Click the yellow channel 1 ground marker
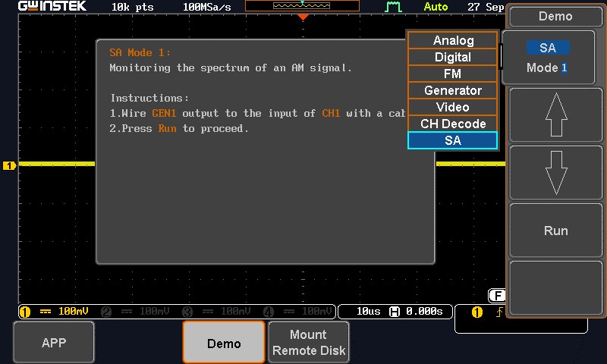The width and height of the screenshot is (607, 364). (9, 165)
